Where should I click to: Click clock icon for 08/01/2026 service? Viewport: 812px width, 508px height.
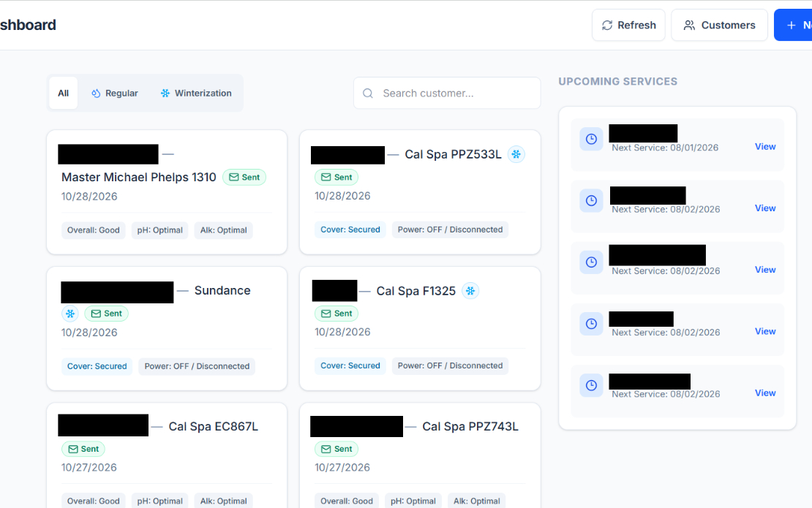pos(591,139)
